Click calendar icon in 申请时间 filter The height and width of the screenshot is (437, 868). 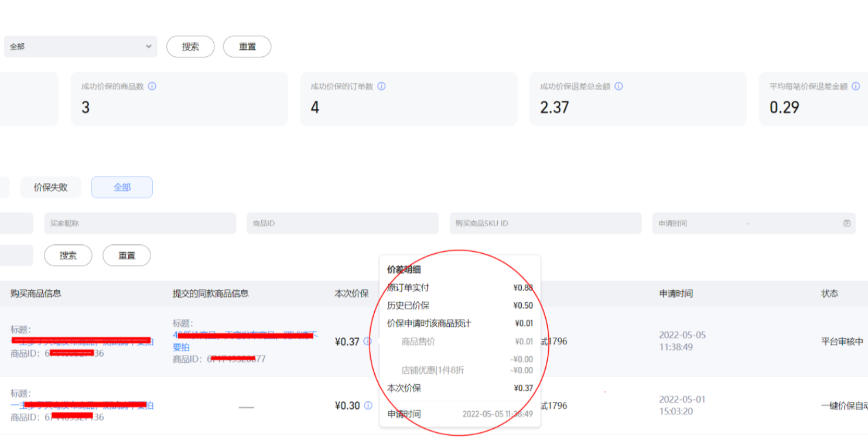[x=846, y=223]
